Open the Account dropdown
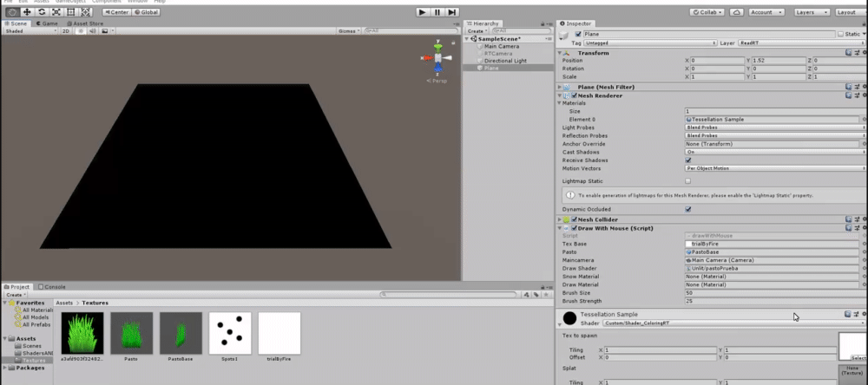 click(766, 12)
